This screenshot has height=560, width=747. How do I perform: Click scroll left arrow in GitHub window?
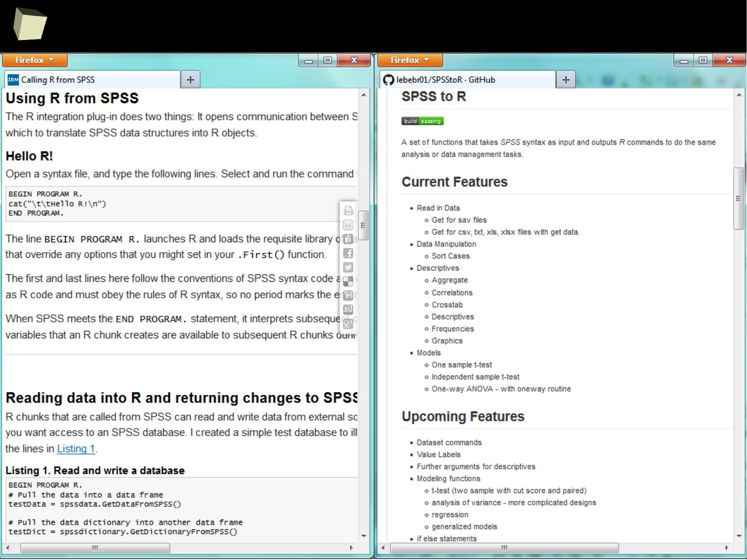(x=383, y=548)
